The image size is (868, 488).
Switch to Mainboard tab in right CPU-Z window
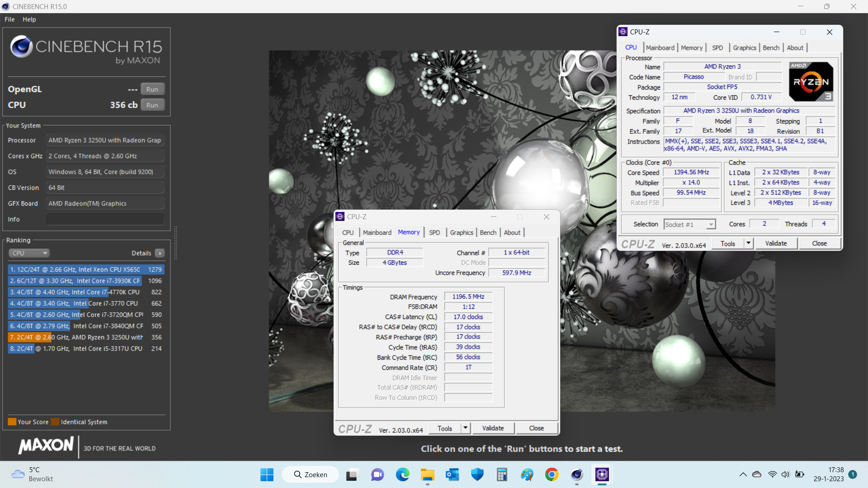coord(660,48)
